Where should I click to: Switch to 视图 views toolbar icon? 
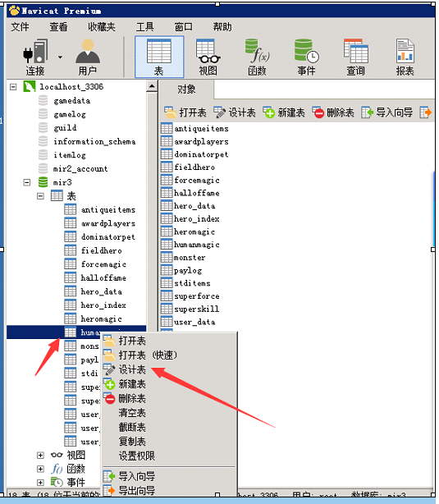pyautogui.click(x=208, y=57)
